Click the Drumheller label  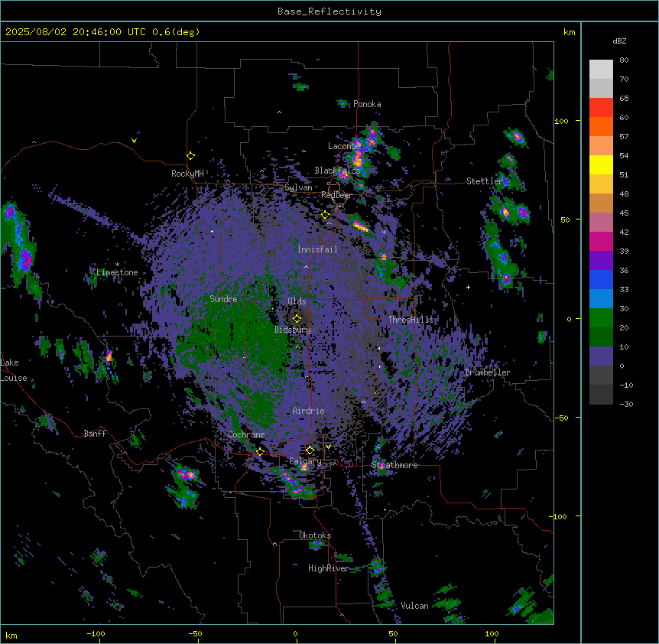pos(488,372)
